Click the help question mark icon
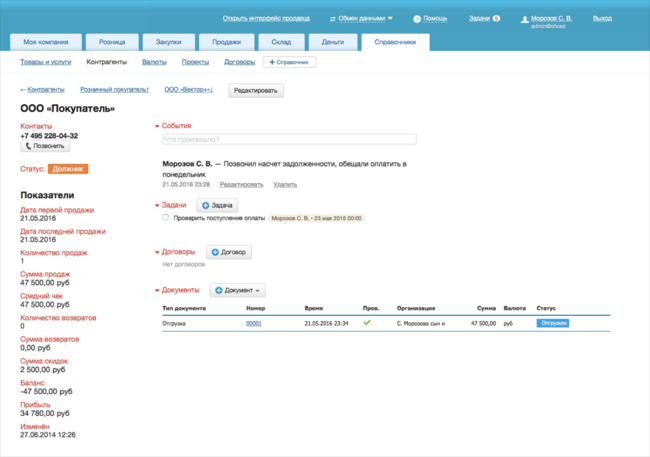Viewport: 650px width, 457px height. [417, 19]
